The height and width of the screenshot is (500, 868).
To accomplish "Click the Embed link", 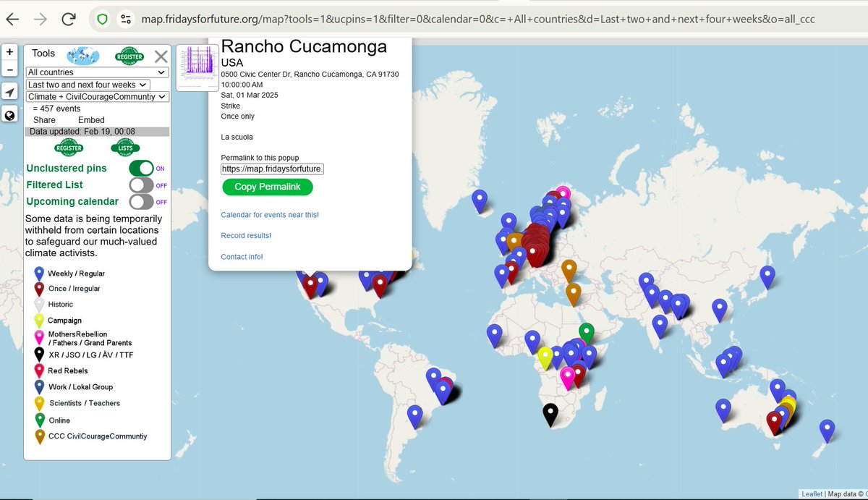I will click(x=91, y=120).
